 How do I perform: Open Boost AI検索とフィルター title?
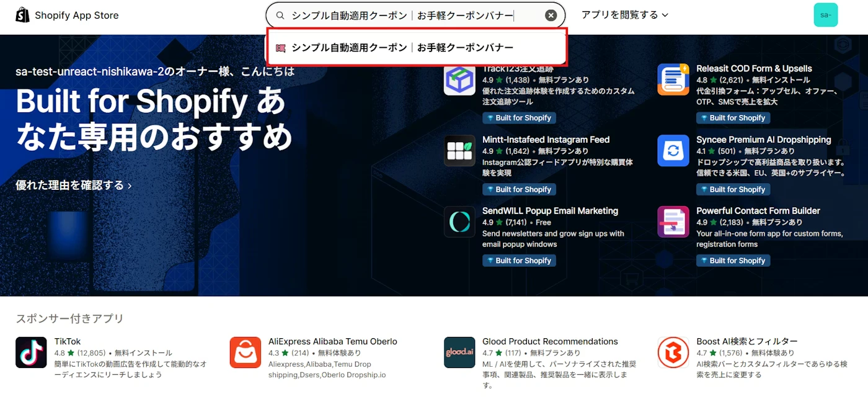tap(747, 341)
